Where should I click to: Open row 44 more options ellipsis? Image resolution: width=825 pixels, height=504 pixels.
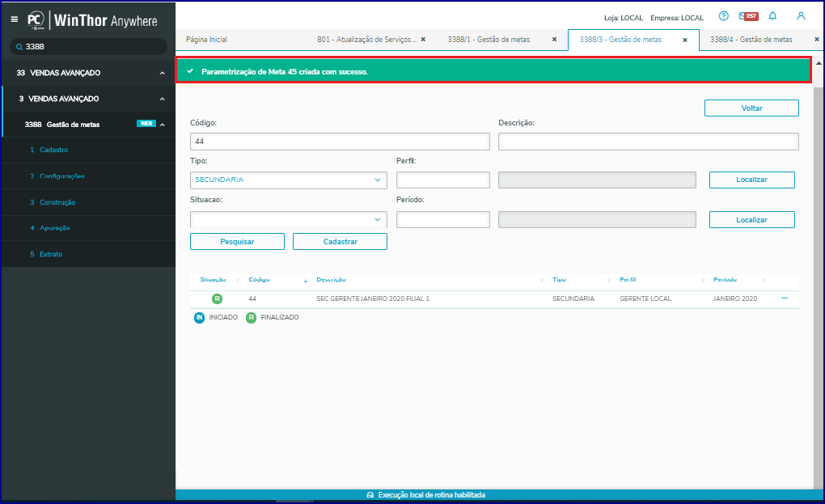(x=785, y=299)
